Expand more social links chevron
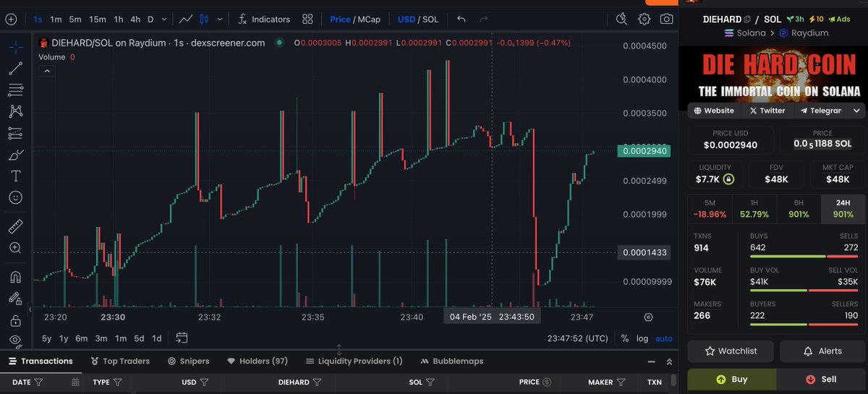Image resolution: width=868 pixels, height=394 pixels. click(856, 111)
